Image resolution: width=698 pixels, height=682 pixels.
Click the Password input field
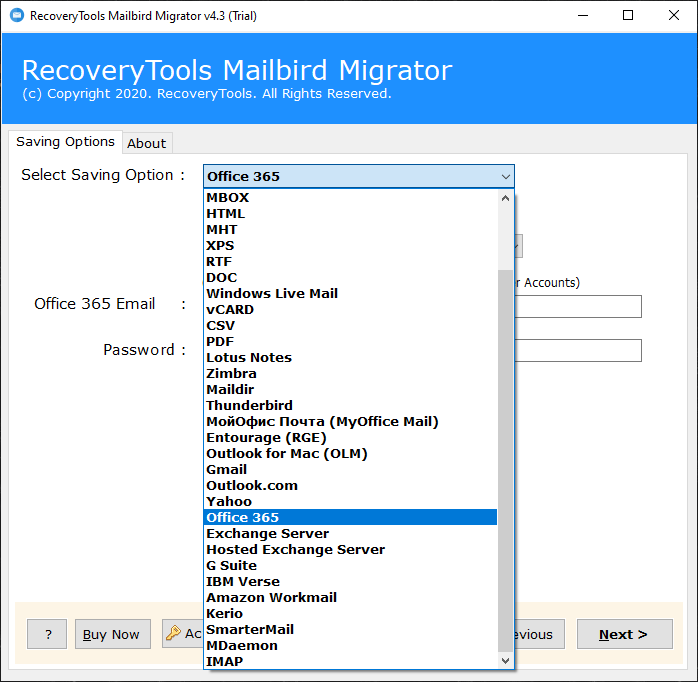click(x=578, y=350)
